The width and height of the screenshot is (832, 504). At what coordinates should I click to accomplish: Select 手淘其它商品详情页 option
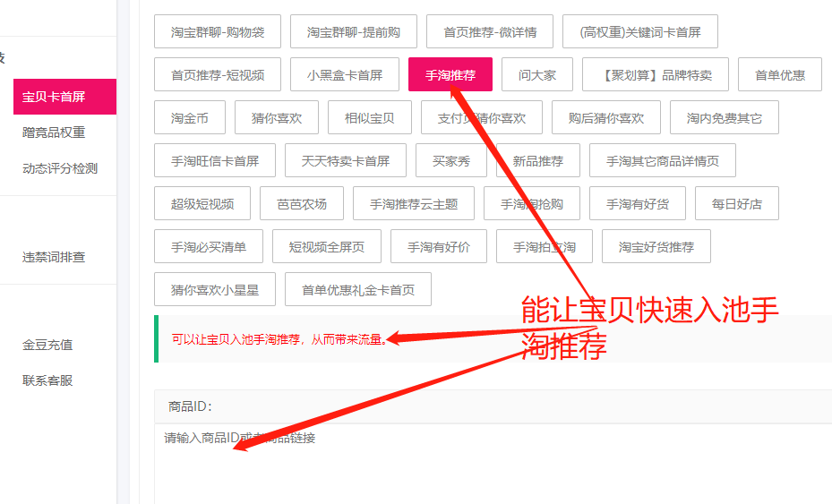coord(663,161)
